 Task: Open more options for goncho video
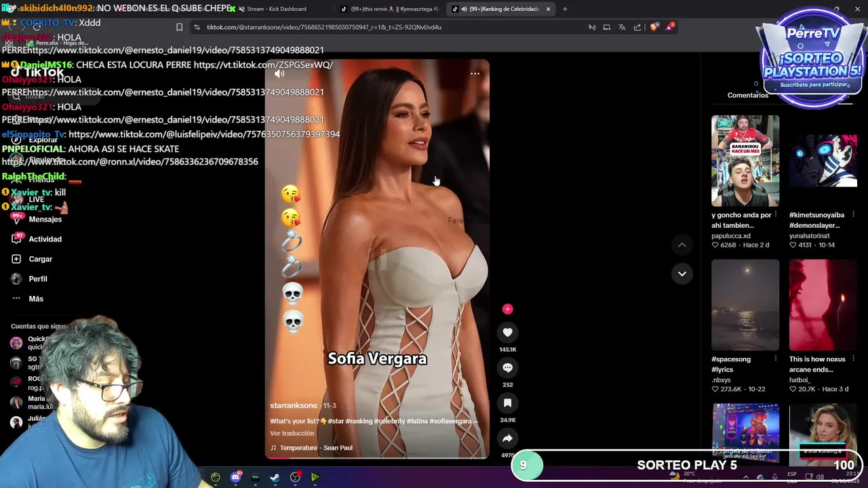(x=776, y=215)
